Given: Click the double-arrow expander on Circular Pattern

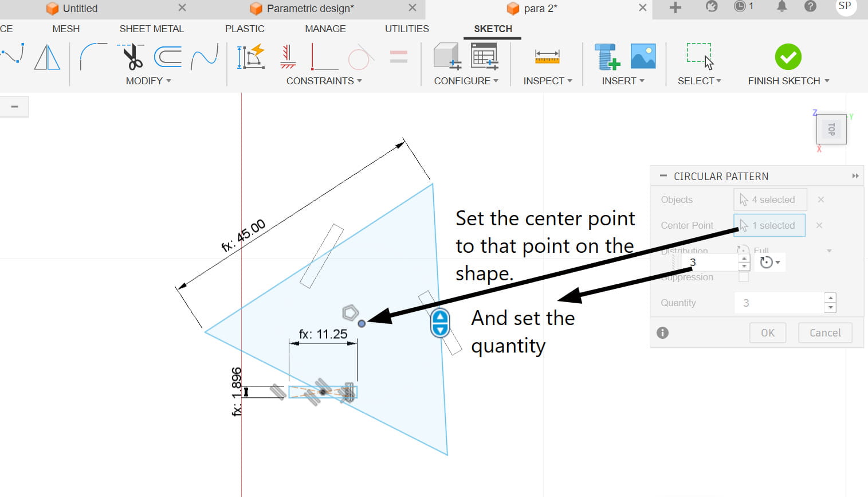Looking at the screenshot, I should coord(855,176).
